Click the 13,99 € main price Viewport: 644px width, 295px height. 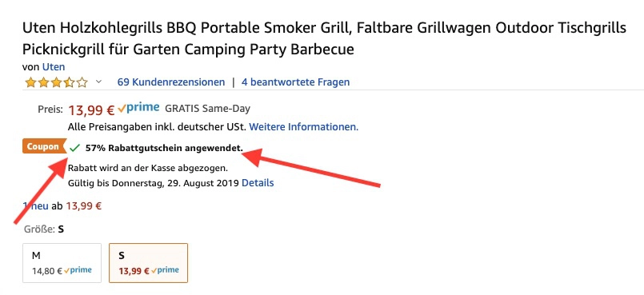pos(91,110)
